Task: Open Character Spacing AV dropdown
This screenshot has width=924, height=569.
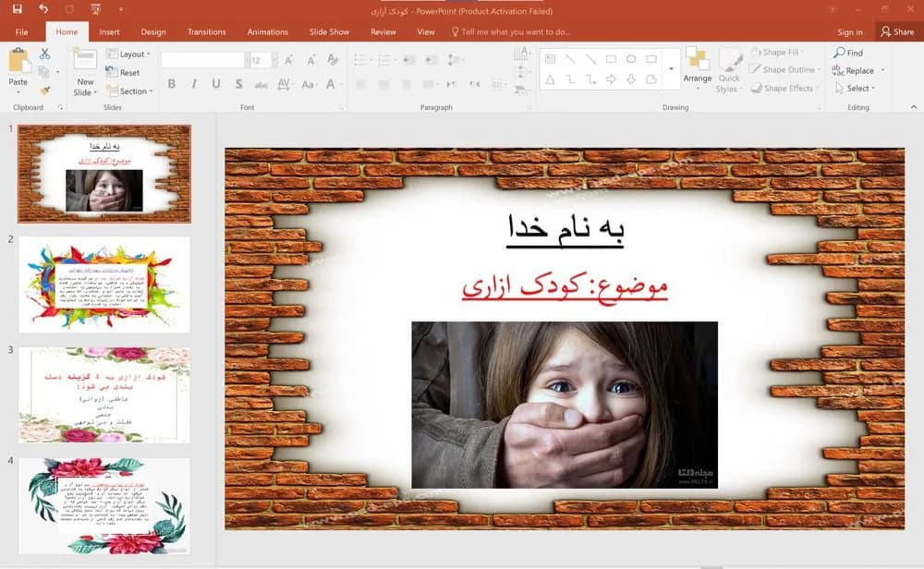Action: tap(284, 85)
